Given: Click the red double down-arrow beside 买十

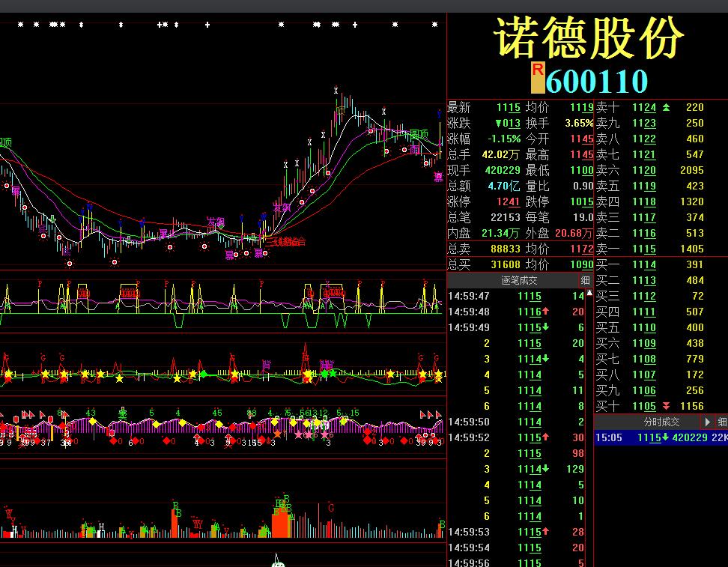Looking at the screenshot, I should point(667,406).
